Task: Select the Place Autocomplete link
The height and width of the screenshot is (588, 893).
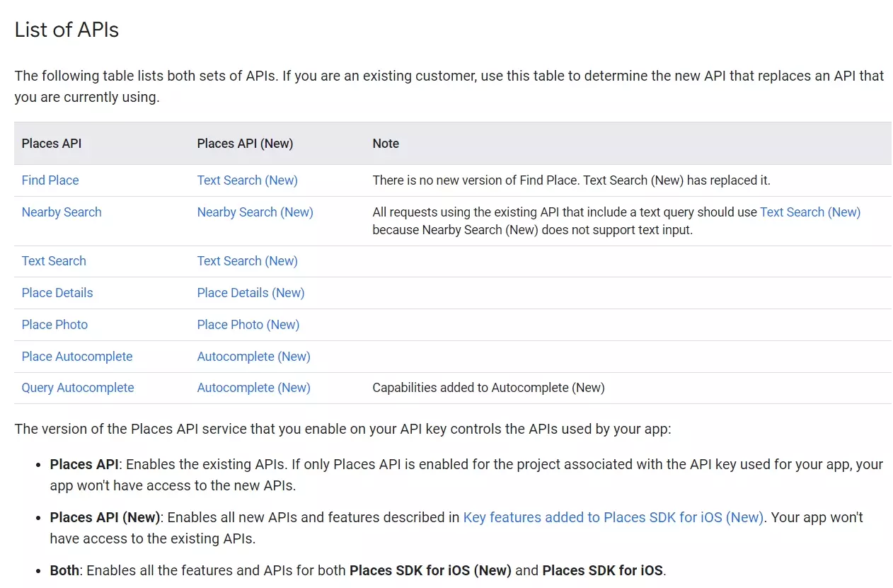Action: [x=77, y=357]
